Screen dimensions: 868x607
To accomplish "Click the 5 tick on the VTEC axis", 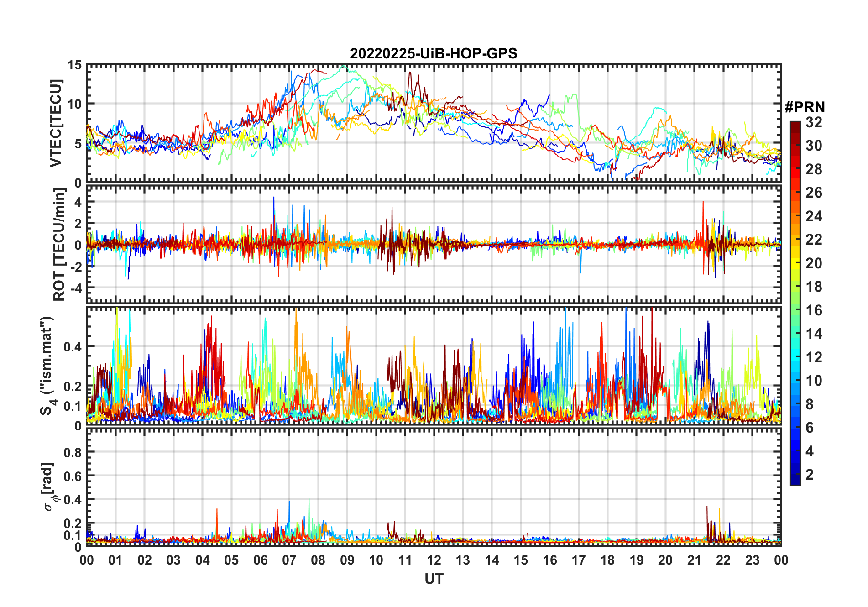I will (x=78, y=144).
